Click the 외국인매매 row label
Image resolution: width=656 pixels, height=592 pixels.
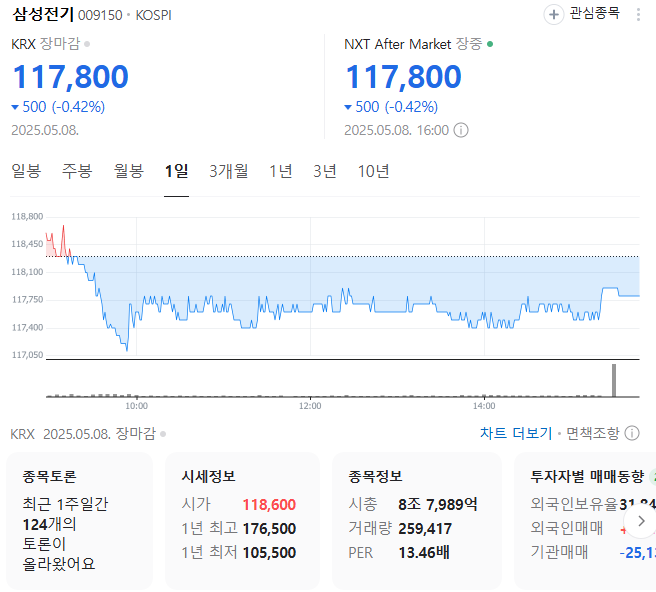[x=567, y=528]
